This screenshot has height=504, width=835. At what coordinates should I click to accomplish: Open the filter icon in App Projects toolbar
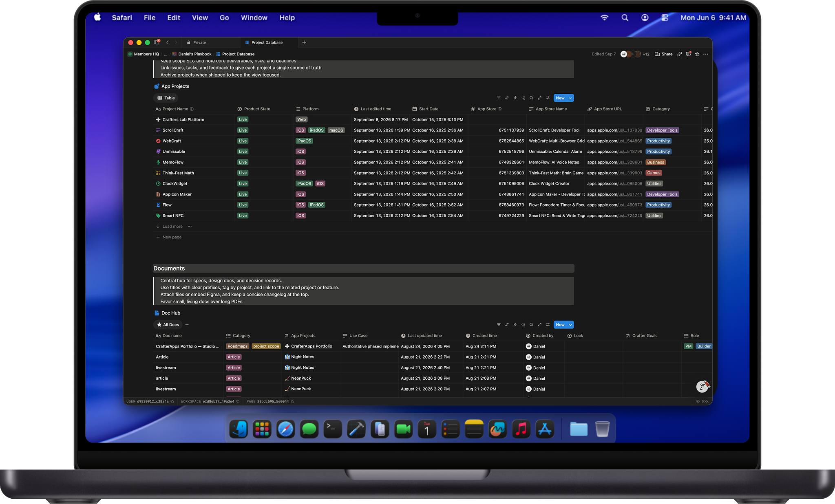click(499, 98)
